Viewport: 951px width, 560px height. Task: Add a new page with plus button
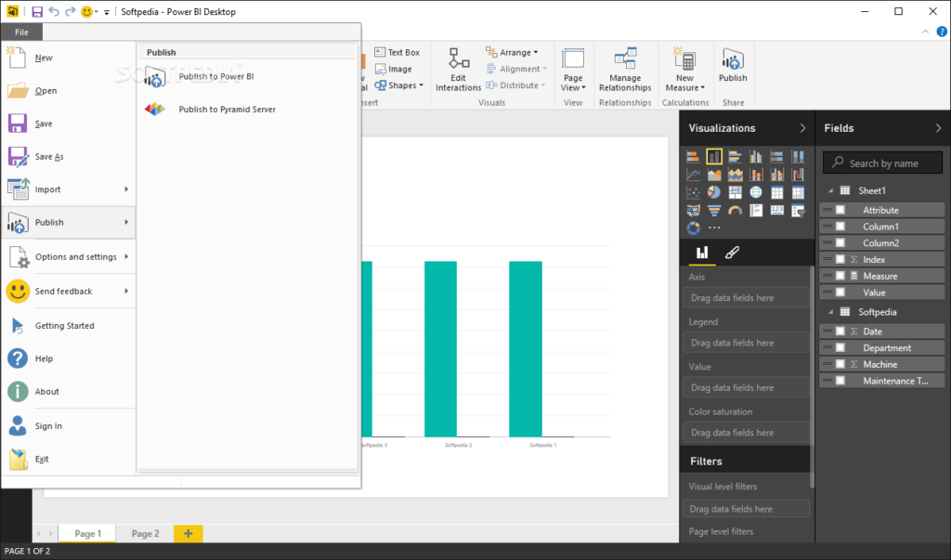pyautogui.click(x=188, y=533)
